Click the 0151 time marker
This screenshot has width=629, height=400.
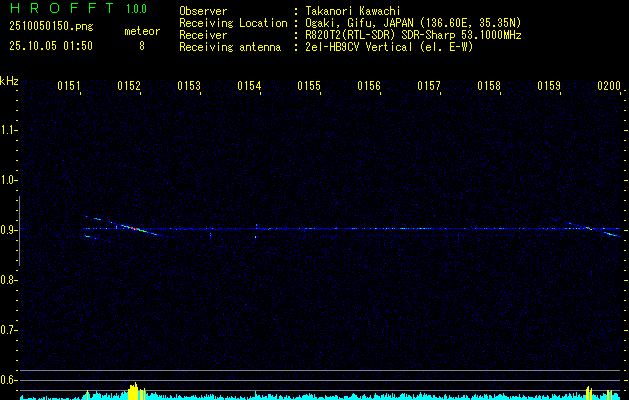point(69,87)
